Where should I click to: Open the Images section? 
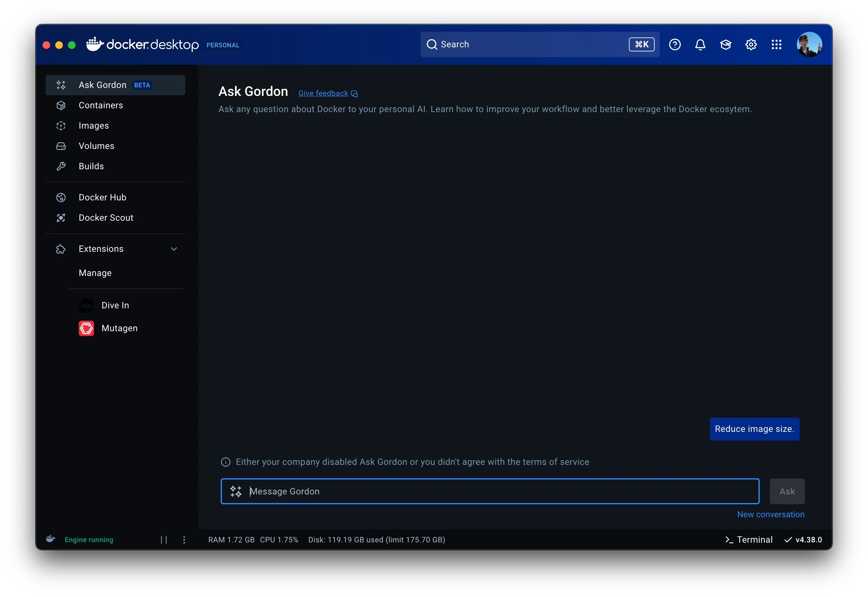[93, 126]
